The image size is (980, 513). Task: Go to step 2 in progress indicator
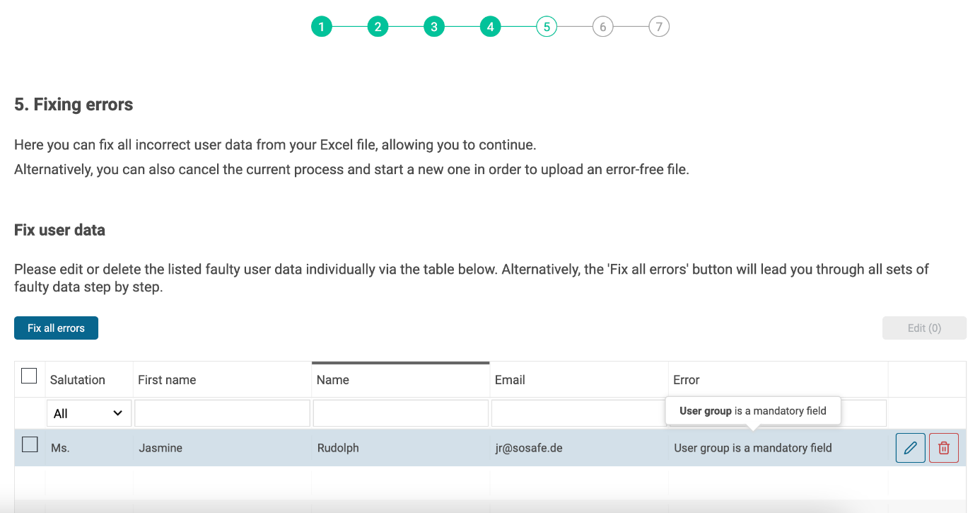[x=378, y=27]
